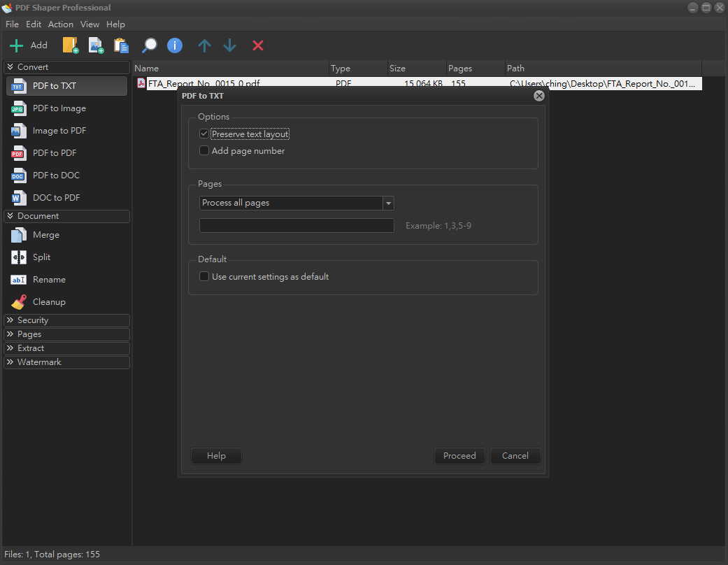Screen dimensions: 728x565
Task: Click the page range input field
Action: click(297, 225)
